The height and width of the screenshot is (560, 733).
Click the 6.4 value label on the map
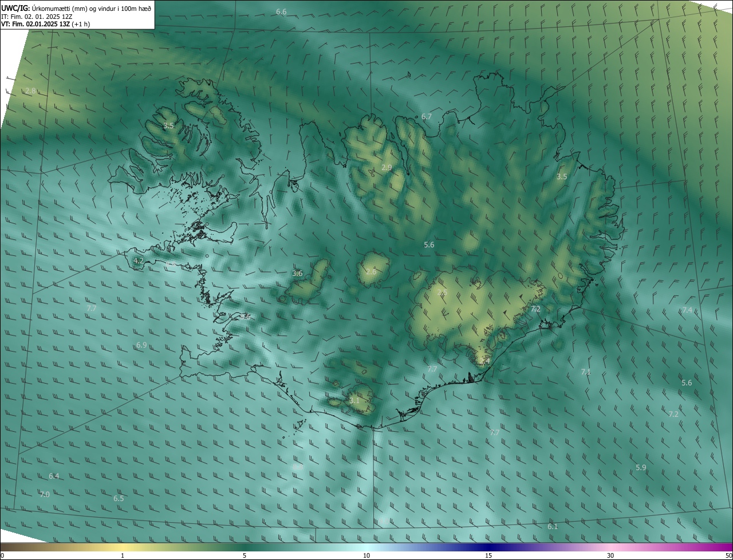click(54, 476)
